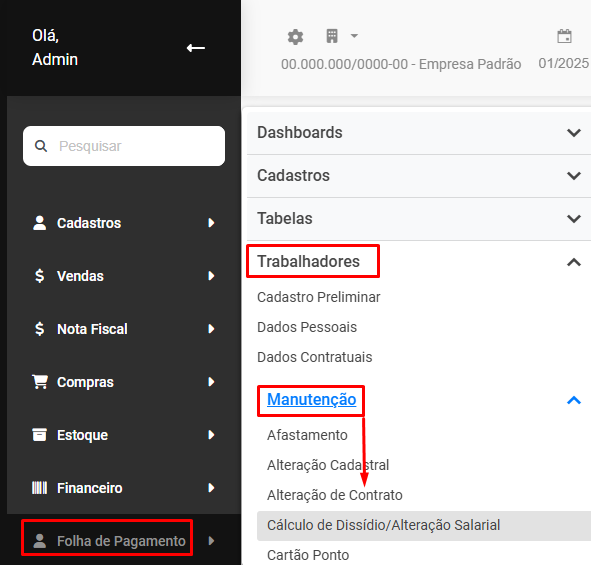Image resolution: width=591 pixels, height=565 pixels.
Task: Click the Estoque archive box icon
Action: (40, 435)
